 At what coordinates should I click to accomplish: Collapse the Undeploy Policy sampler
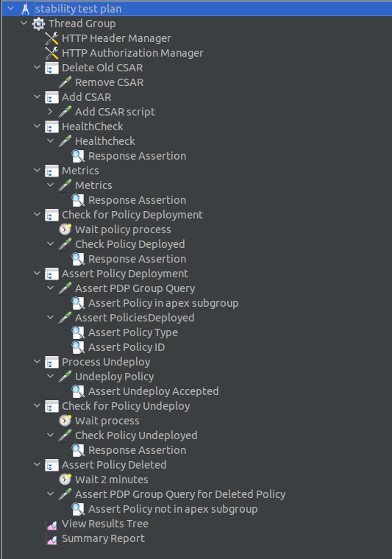pos(50,376)
